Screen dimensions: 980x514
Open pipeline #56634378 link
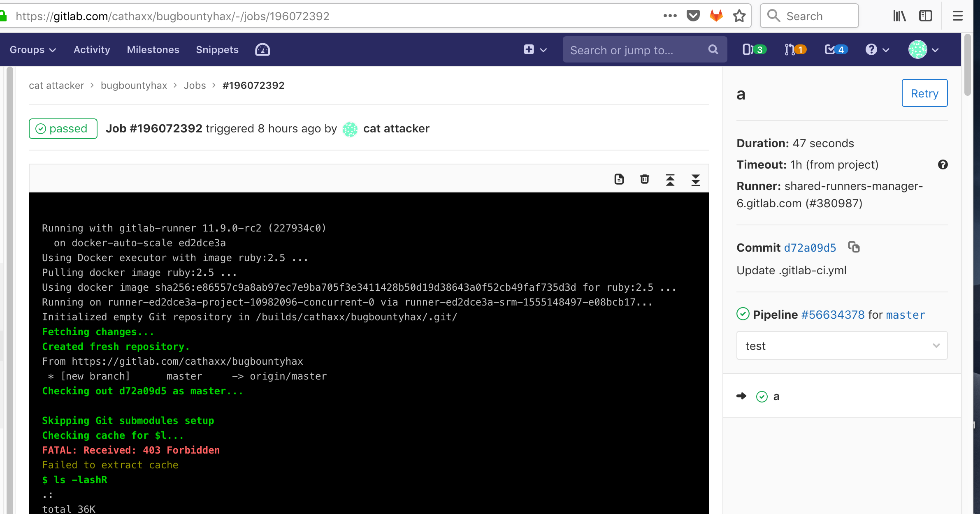[833, 315]
